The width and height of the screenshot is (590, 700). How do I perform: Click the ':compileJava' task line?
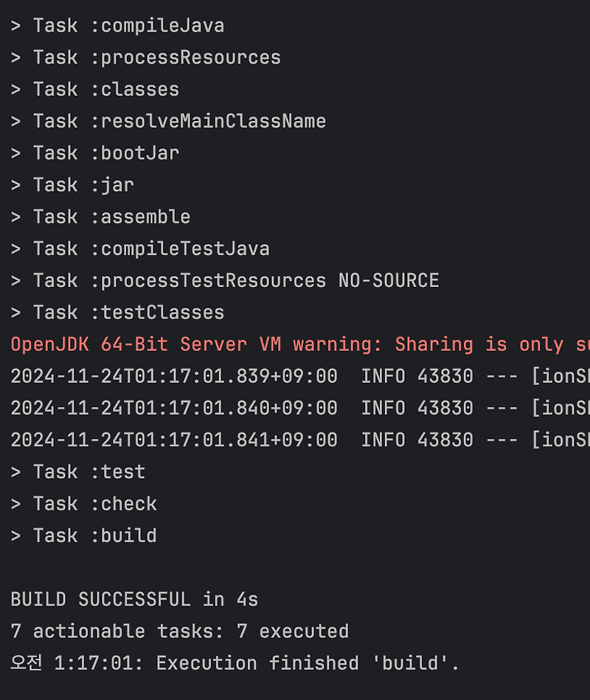tap(117, 26)
